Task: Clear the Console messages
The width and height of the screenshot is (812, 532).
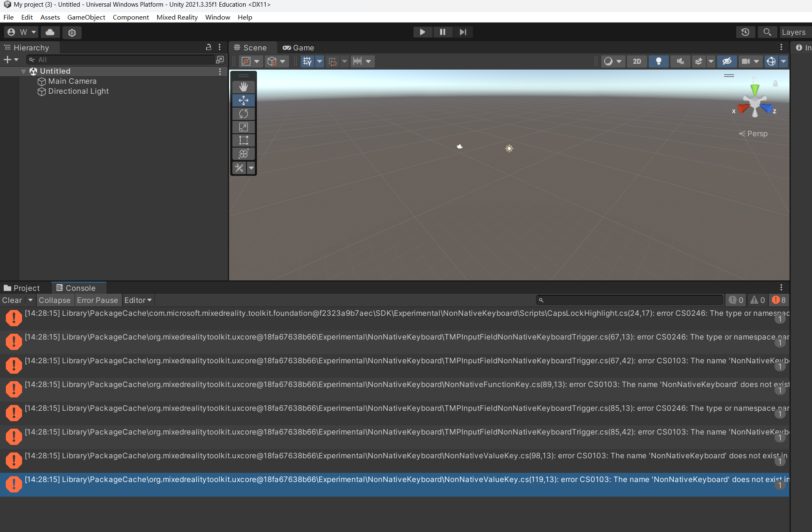Action: coord(12,300)
